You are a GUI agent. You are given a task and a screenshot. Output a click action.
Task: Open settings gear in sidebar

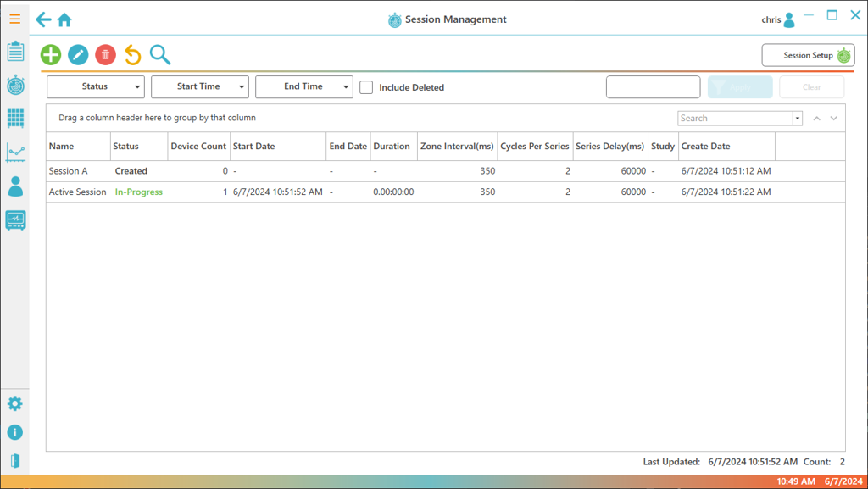click(15, 403)
